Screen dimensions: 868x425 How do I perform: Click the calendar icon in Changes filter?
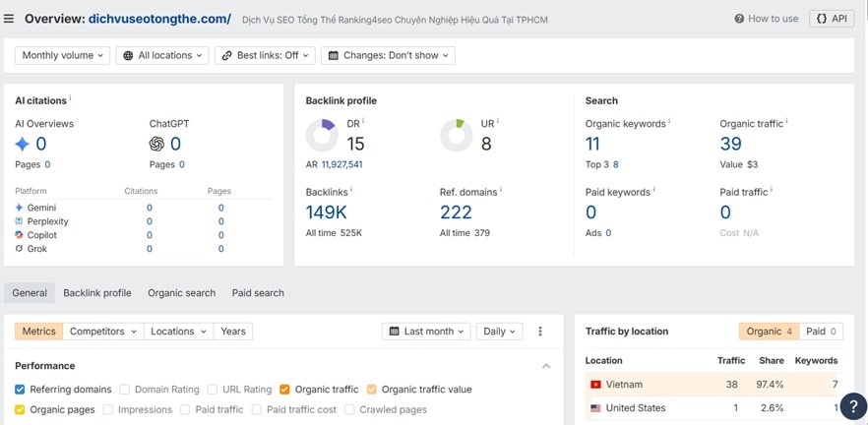click(x=334, y=55)
